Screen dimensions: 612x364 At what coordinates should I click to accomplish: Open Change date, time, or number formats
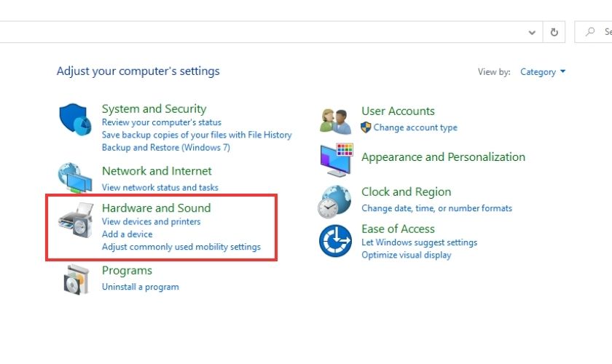436,208
